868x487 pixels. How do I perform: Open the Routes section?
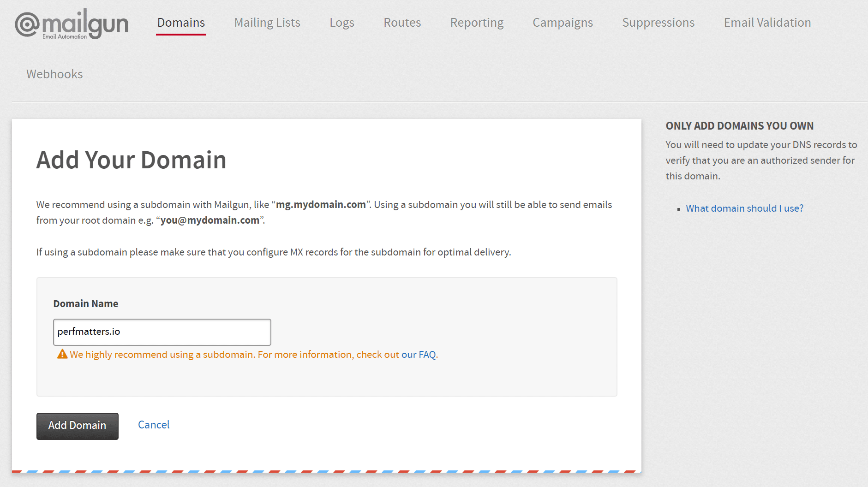tap(401, 22)
